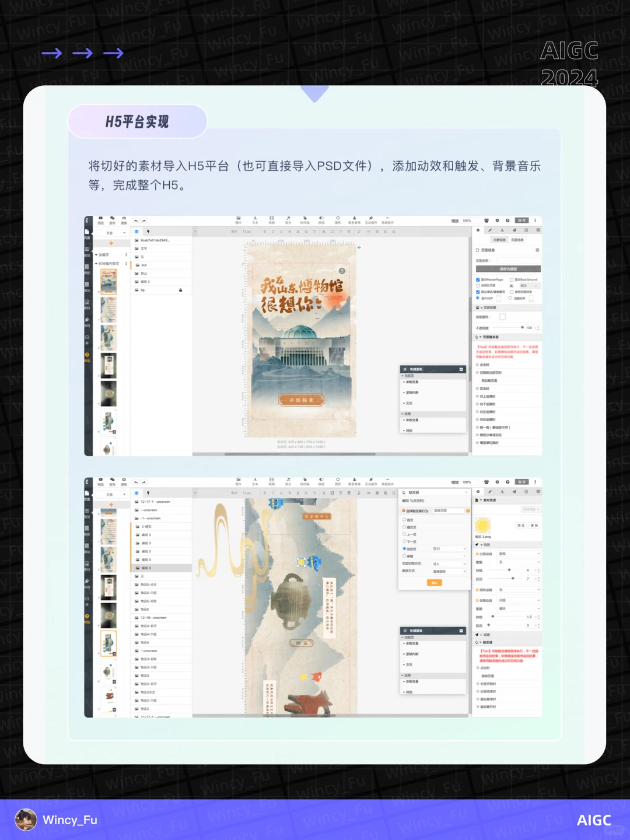
Task: Open letter A text tab in top editor right panel
Action: (x=502, y=230)
